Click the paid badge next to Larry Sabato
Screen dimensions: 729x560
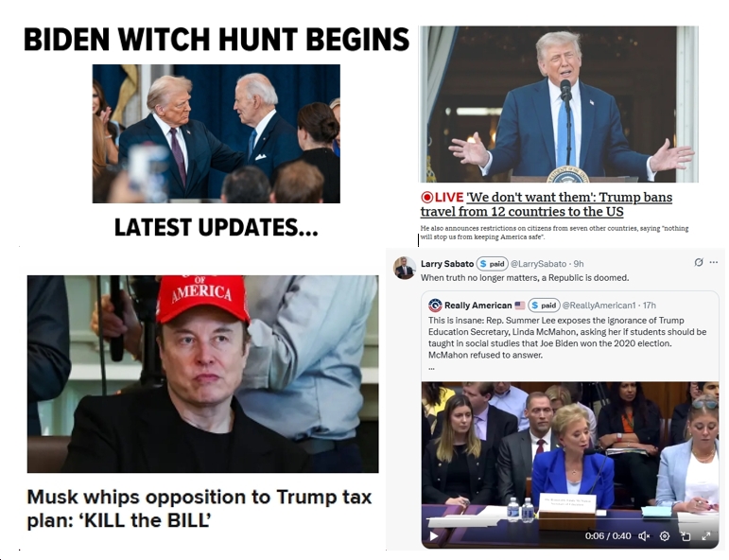[x=493, y=264]
